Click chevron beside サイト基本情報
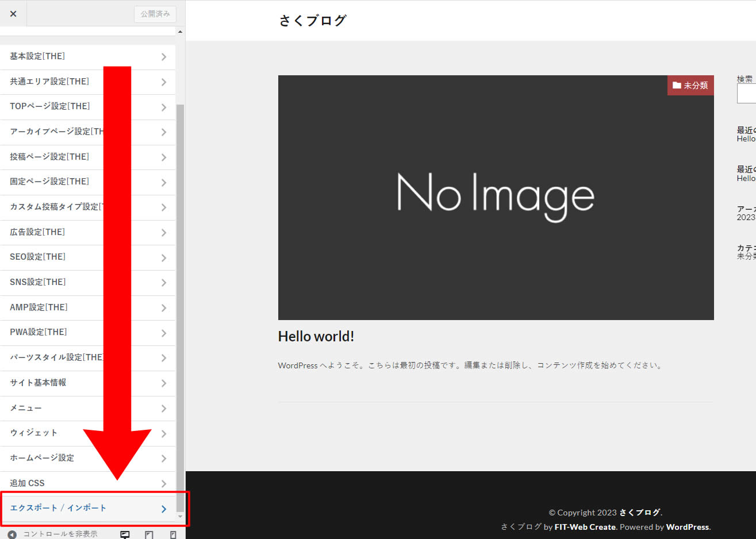The height and width of the screenshot is (539, 756). point(164,383)
